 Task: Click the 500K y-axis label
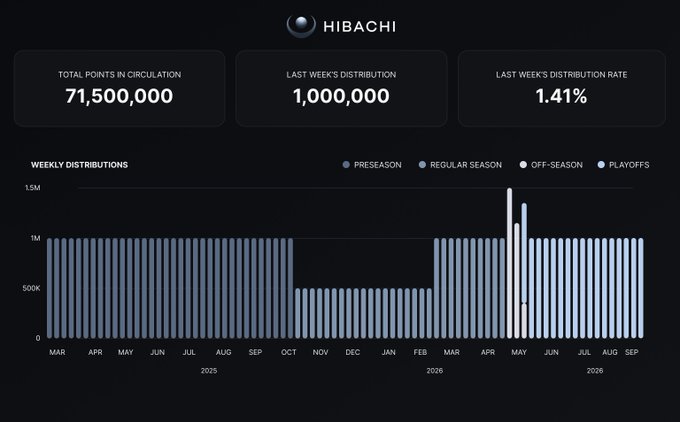point(31,288)
